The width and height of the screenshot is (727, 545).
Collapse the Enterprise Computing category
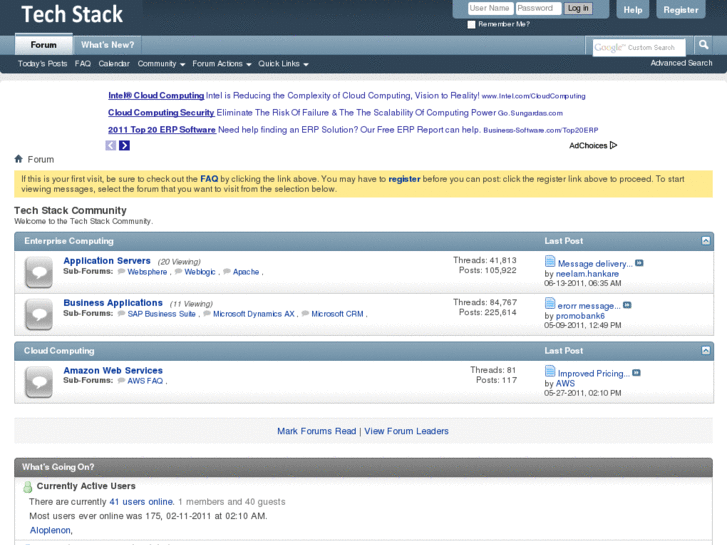706,241
